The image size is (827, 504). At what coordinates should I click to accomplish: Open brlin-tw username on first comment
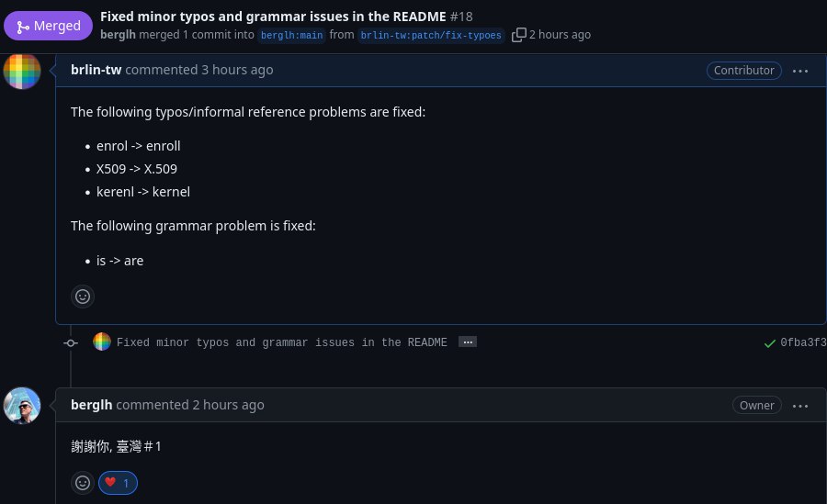[96, 70]
